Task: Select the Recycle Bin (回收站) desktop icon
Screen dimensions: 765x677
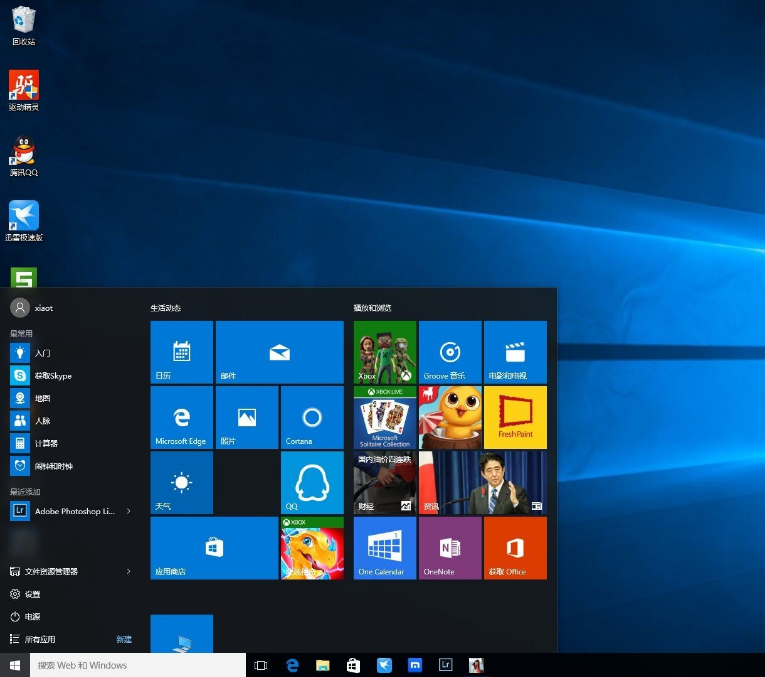Action: pyautogui.click(x=23, y=25)
